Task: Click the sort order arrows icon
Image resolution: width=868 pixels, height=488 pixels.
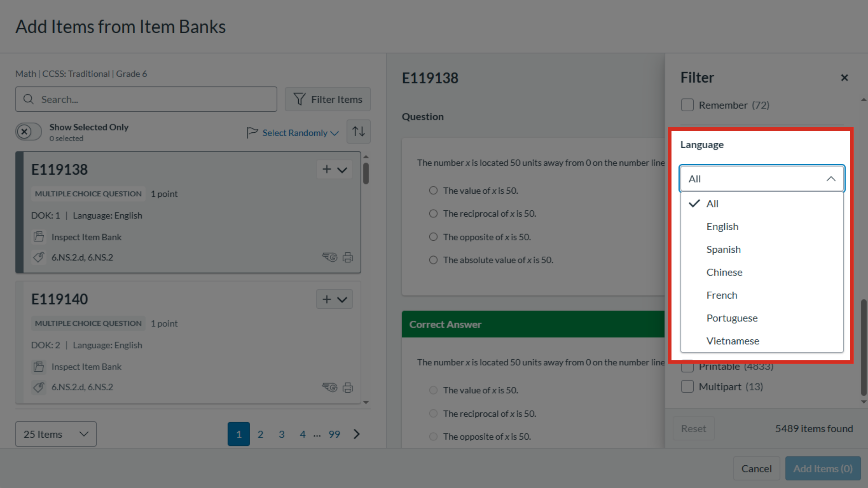Action: click(x=358, y=132)
